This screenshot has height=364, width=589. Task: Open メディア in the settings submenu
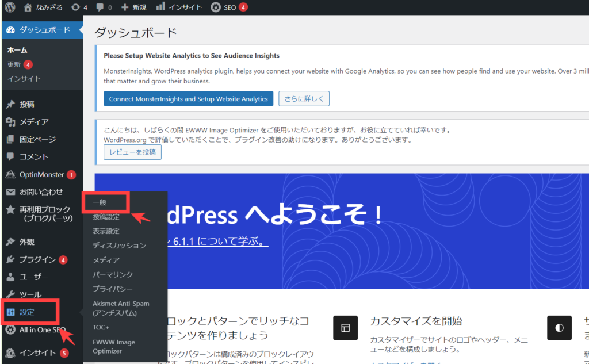(106, 260)
